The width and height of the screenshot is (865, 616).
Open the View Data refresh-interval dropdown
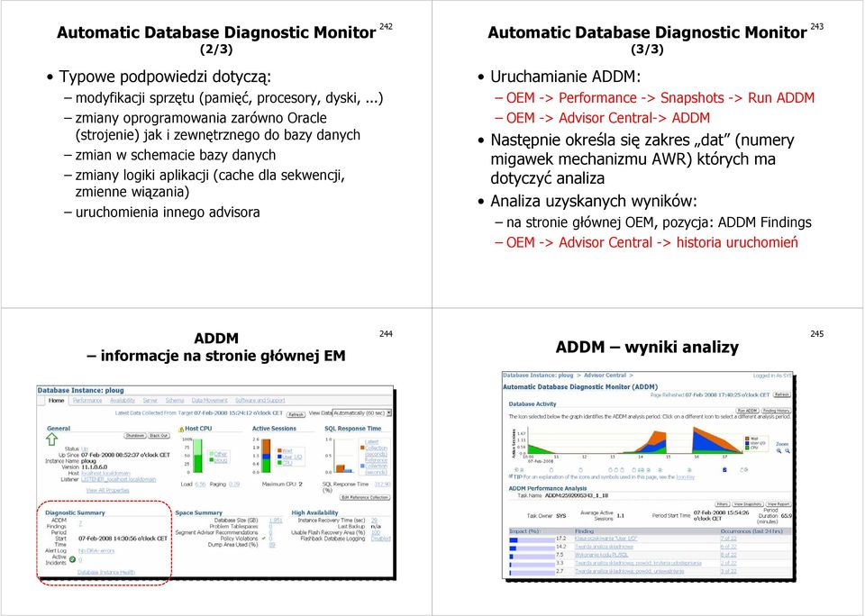(362, 413)
